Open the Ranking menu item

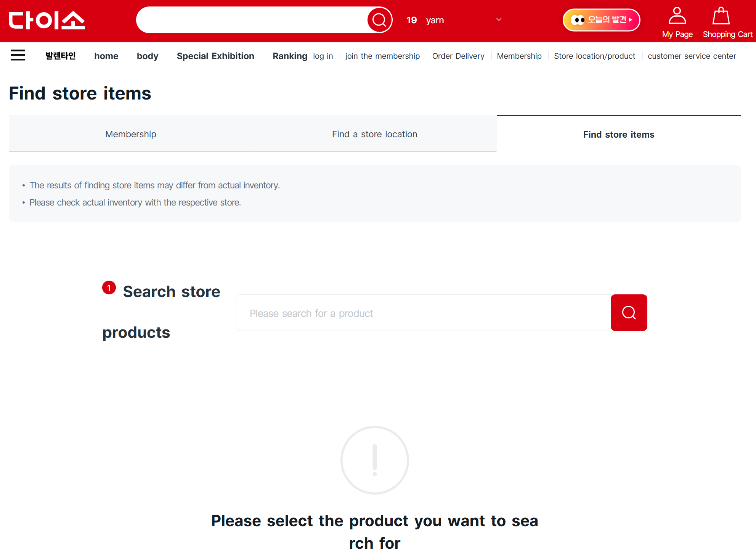coord(290,56)
